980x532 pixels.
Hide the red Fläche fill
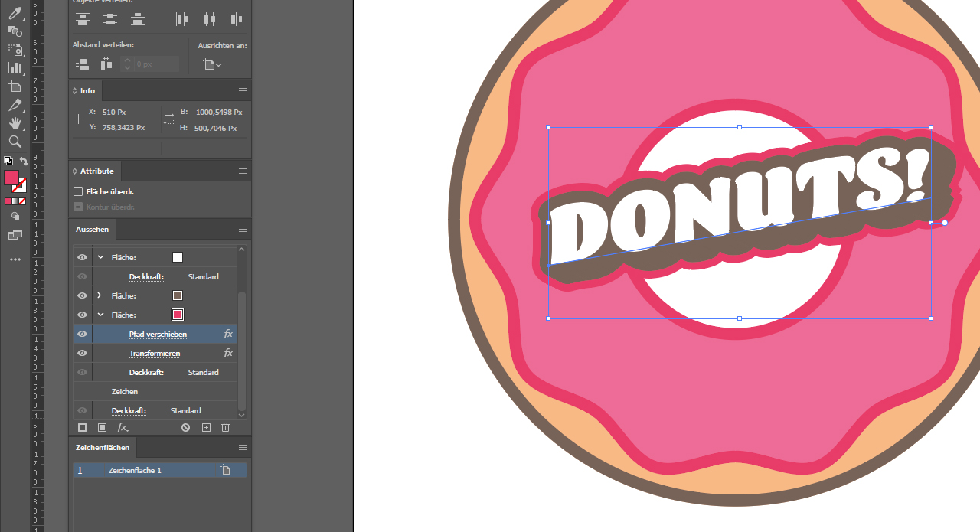(x=83, y=315)
